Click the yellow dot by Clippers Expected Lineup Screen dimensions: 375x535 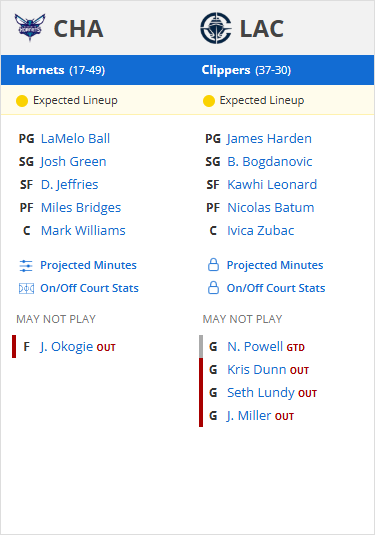(208, 101)
